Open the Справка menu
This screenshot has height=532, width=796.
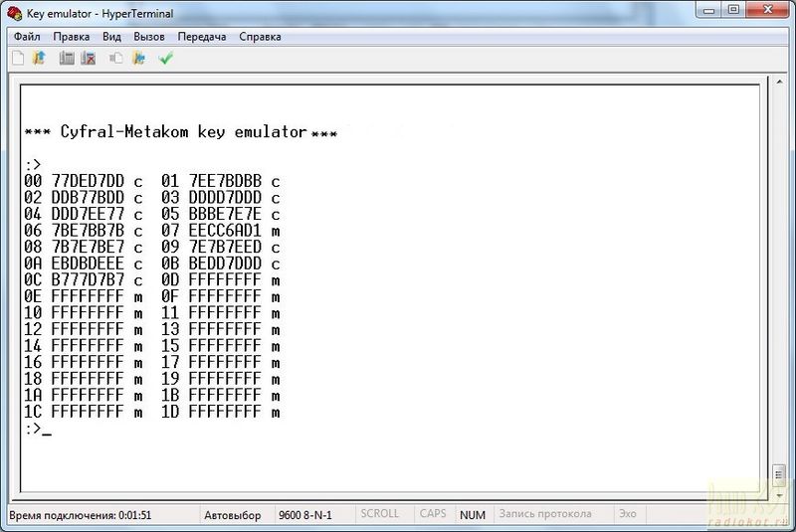[x=260, y=37]
